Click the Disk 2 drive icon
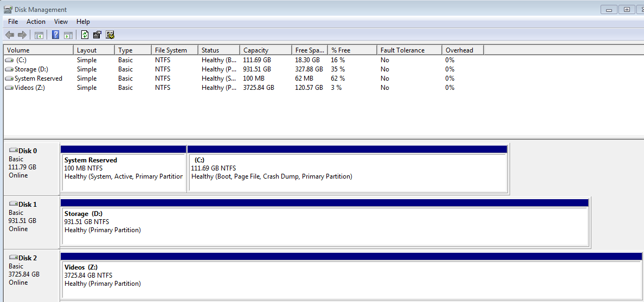 [13, 258]
